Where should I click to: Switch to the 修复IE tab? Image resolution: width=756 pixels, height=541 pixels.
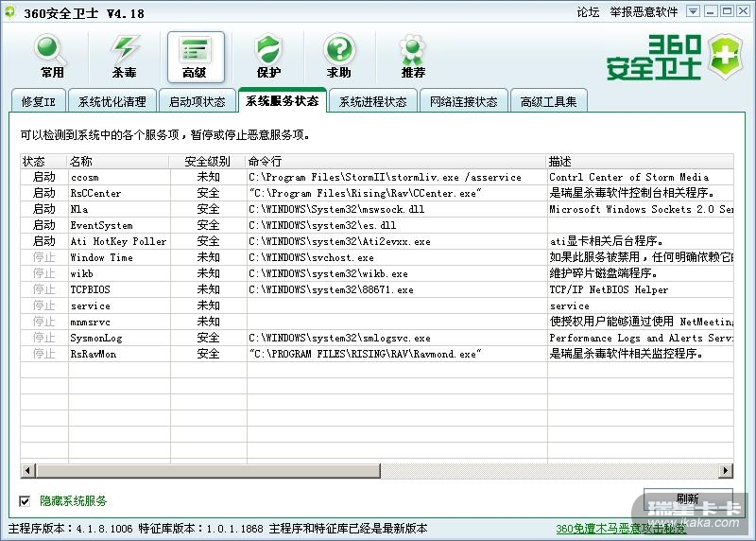click(x=38, y=101)
